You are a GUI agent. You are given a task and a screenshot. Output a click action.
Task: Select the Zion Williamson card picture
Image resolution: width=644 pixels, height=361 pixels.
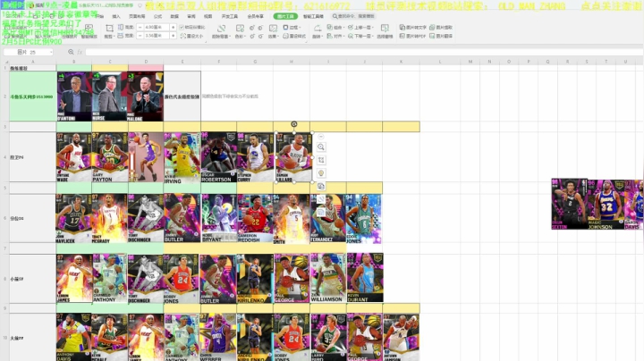[327, 278]
